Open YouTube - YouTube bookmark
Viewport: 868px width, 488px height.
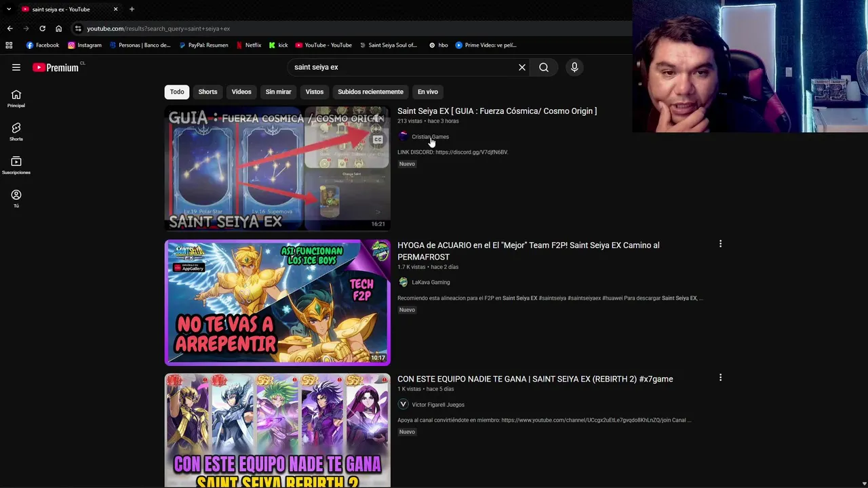tap(323, 45)
